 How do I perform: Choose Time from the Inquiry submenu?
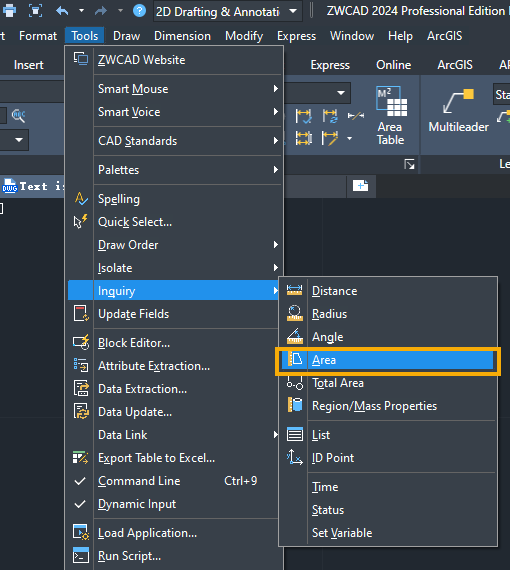click(x=388, y=487)
